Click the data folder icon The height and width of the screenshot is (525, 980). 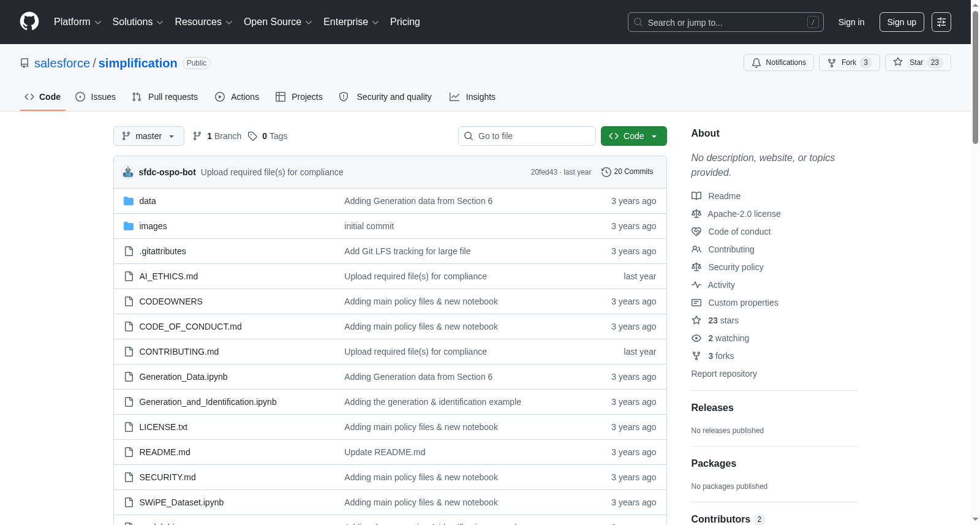129,201
